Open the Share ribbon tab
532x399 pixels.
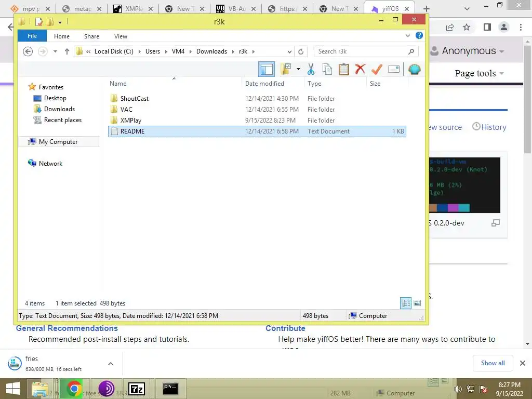point(91,36)
